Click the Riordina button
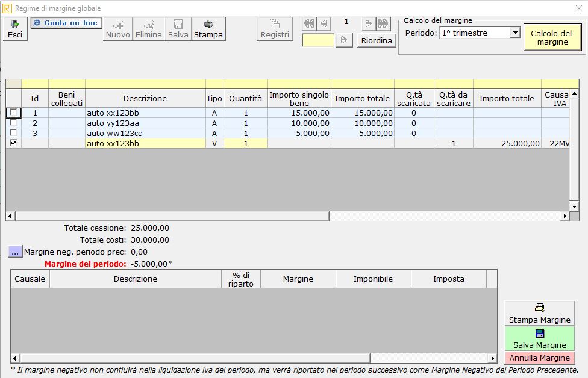588x378 pixels. [x=376, y=41]
